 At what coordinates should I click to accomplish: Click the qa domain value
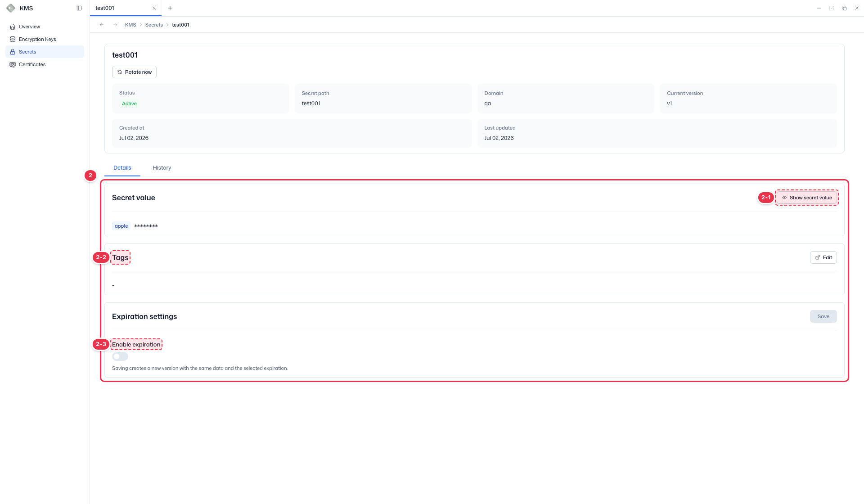pos(487,103)
